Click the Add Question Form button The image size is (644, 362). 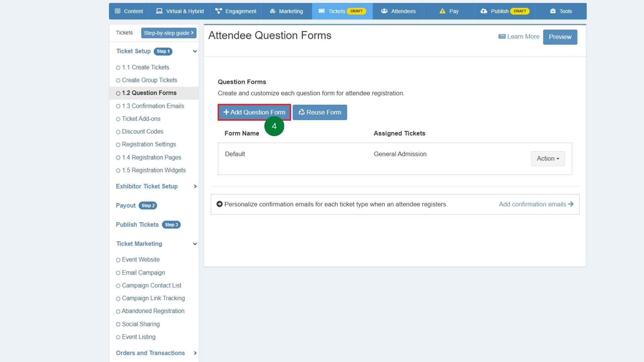254,112
